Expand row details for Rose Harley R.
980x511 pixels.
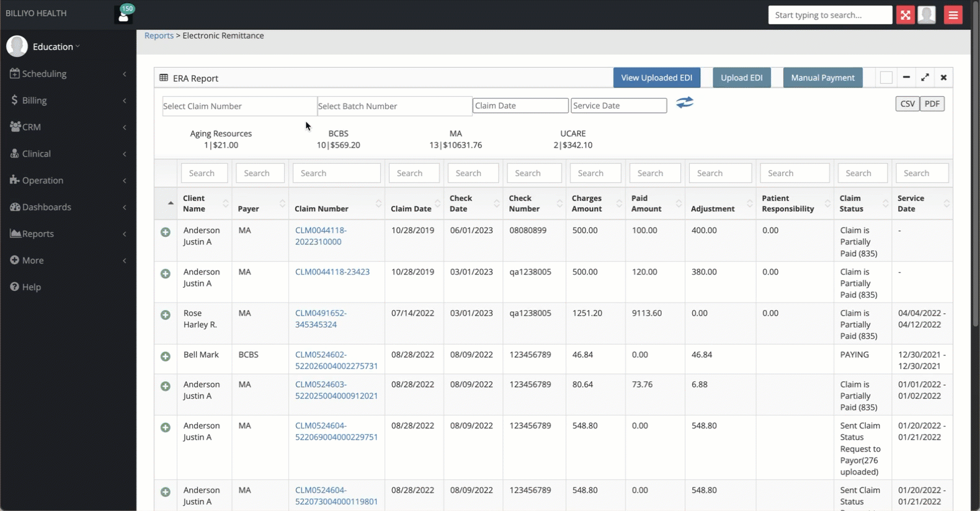coord(166,315)
